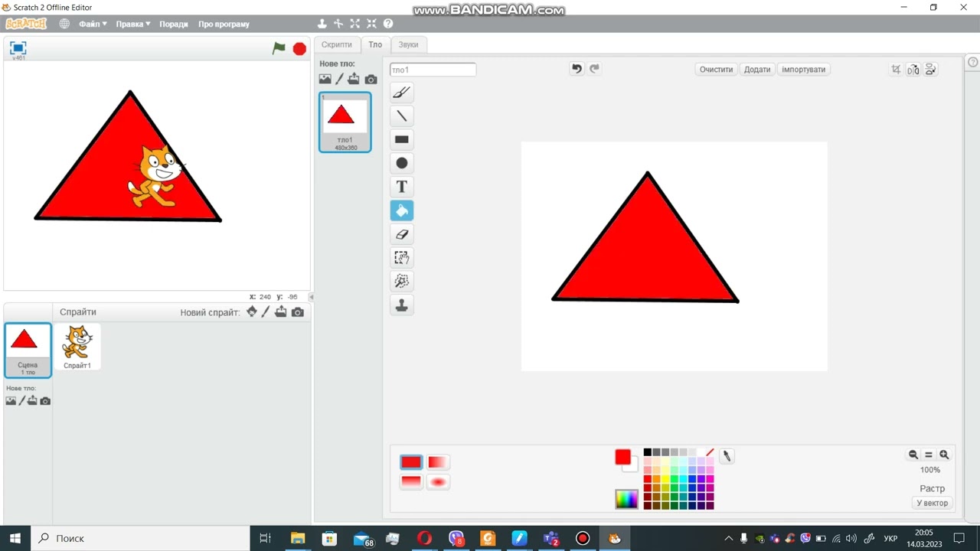Create new sprite from camera
The image size is (980, 551).
298,311
